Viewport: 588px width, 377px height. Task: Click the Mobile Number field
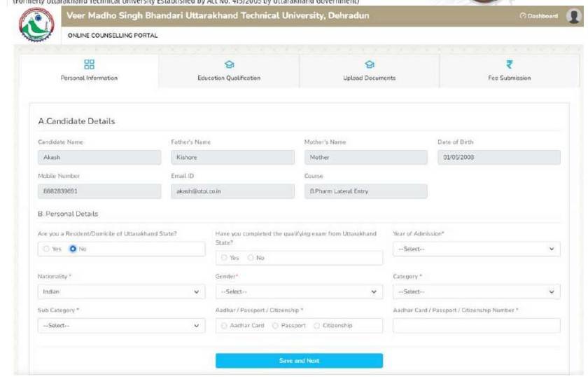pyautogui.click(x=99, y=191)
